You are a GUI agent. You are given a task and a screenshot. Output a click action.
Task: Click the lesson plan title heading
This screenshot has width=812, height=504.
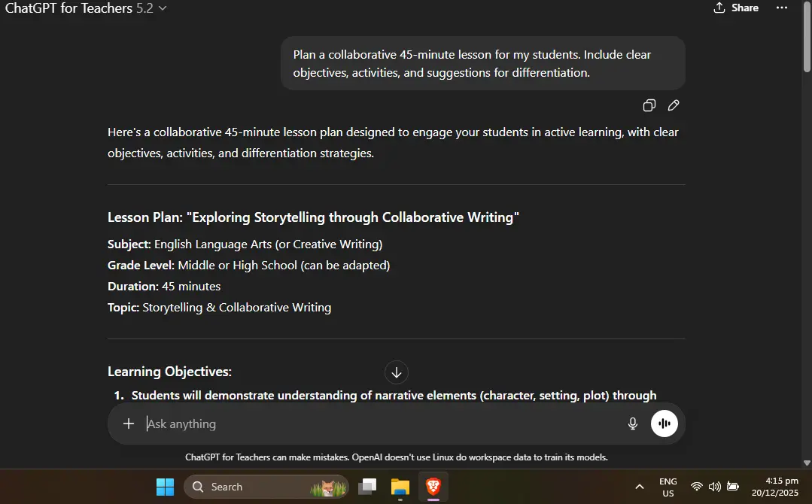(x=313, y=217)
